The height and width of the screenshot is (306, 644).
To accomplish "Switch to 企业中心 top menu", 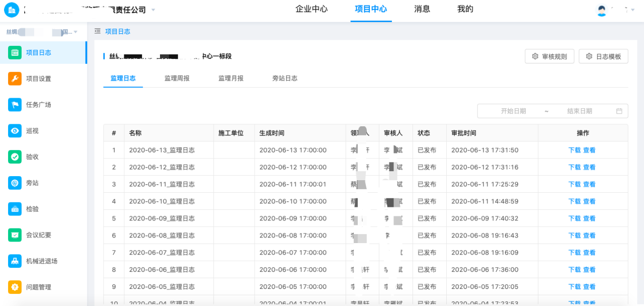I will 311,9.
